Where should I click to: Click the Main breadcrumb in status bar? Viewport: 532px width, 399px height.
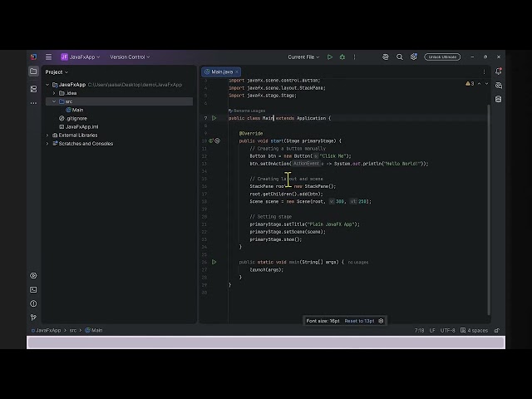coord(94,330)
